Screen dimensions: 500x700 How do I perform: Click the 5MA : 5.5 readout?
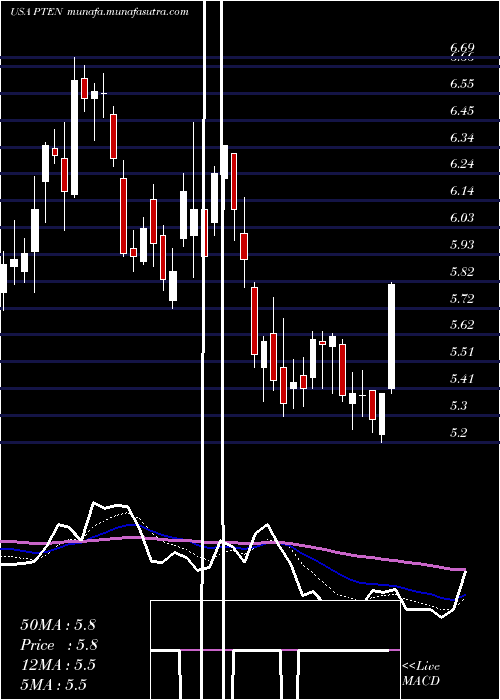[54, 685]
